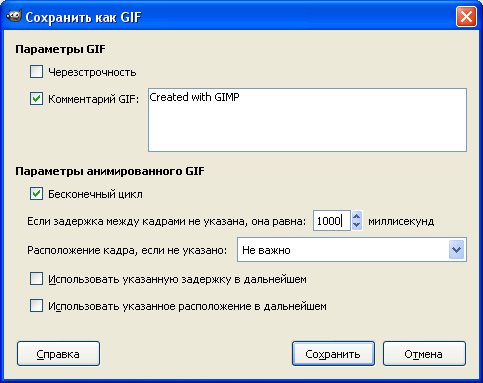The image size is (483, 383).
Task: Enable the Черезстрочность checkbox
Action: point(36,71)
